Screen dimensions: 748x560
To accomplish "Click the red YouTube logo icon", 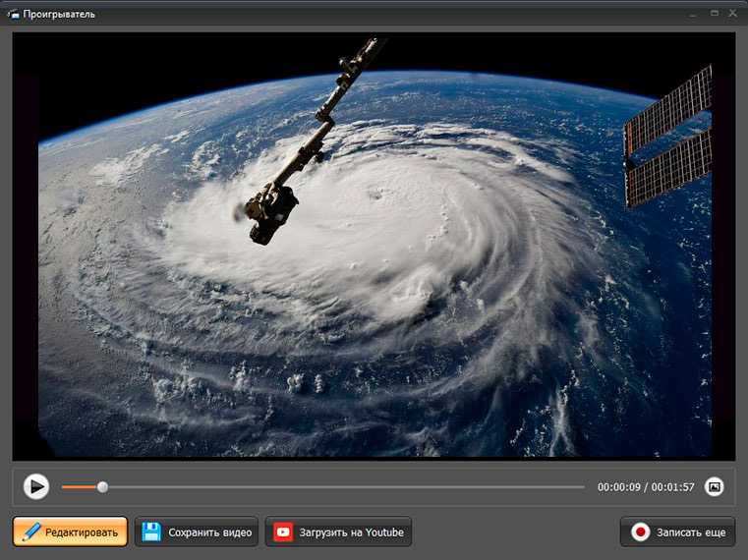I will (283, 532).
